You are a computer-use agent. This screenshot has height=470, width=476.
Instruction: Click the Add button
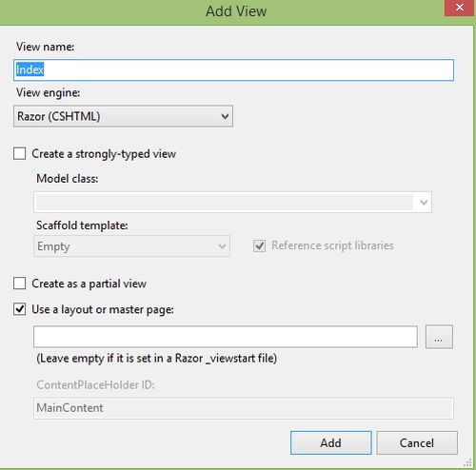330,442
